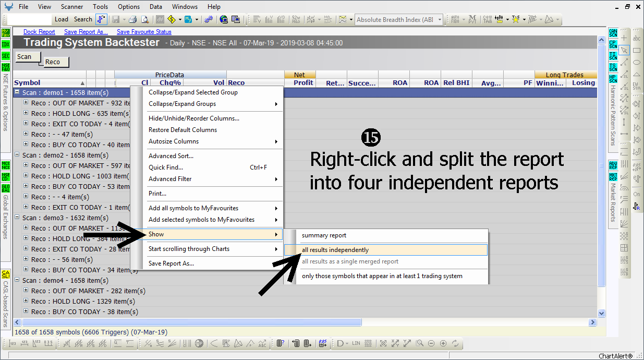Select the HP SCN harmonic pattern icon
This screenshot has width=644, height=360.
coord(613,79)
